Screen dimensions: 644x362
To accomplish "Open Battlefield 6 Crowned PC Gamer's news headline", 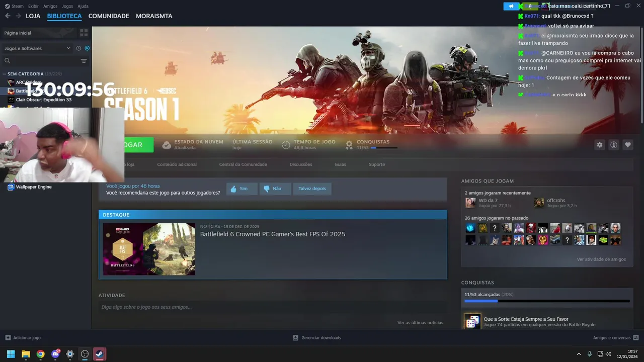I will (x=273, y=234).
